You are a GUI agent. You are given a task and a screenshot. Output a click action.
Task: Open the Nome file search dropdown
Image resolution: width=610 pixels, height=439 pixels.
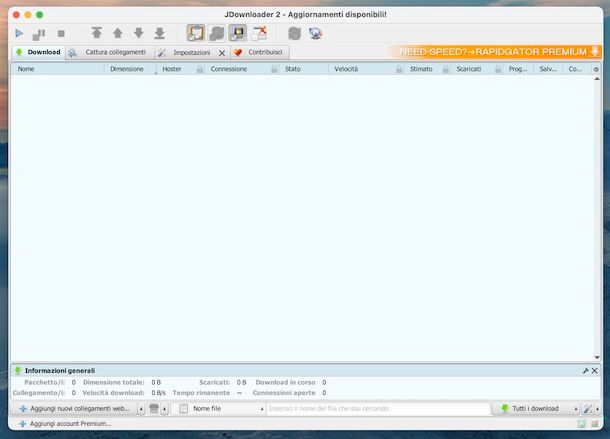[x=220, y=409]
